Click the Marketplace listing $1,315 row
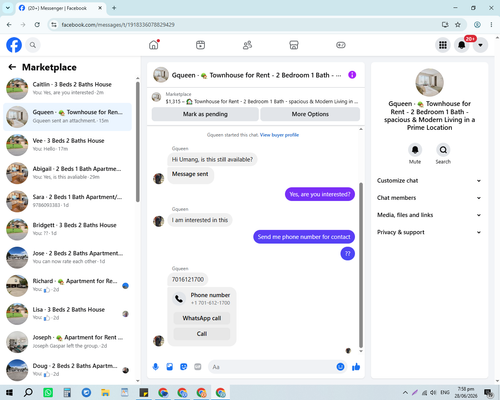Viewport: 500px width, 400px height. point(256,98)
